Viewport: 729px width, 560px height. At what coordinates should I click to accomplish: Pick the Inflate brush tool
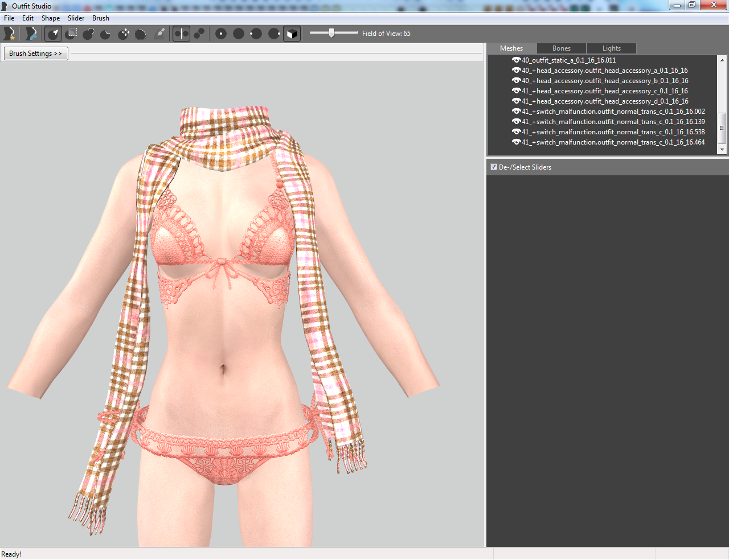tap(89, 34)
